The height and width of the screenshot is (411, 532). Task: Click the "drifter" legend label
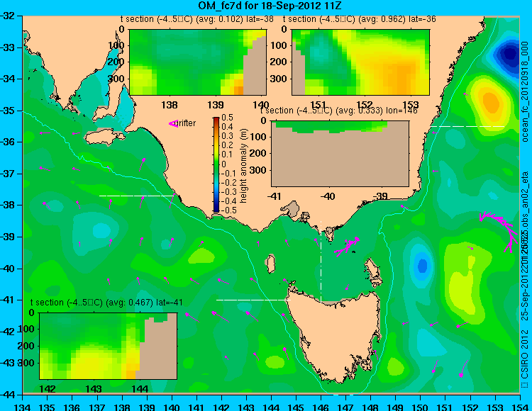click(x=187, y=123)
